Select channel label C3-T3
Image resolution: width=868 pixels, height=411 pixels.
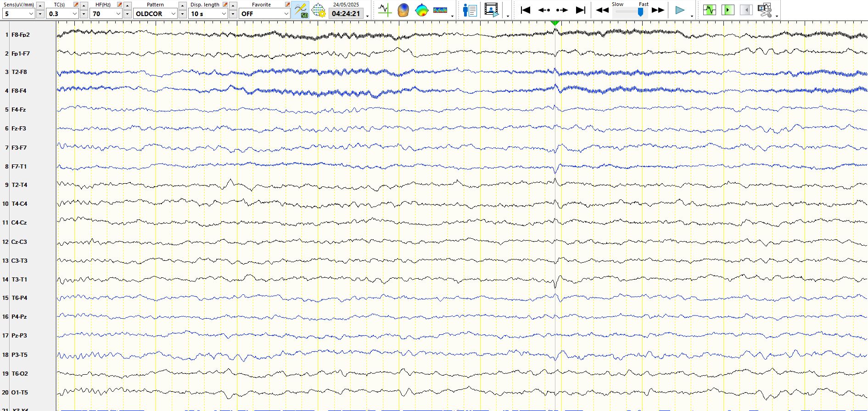(19, 260)
